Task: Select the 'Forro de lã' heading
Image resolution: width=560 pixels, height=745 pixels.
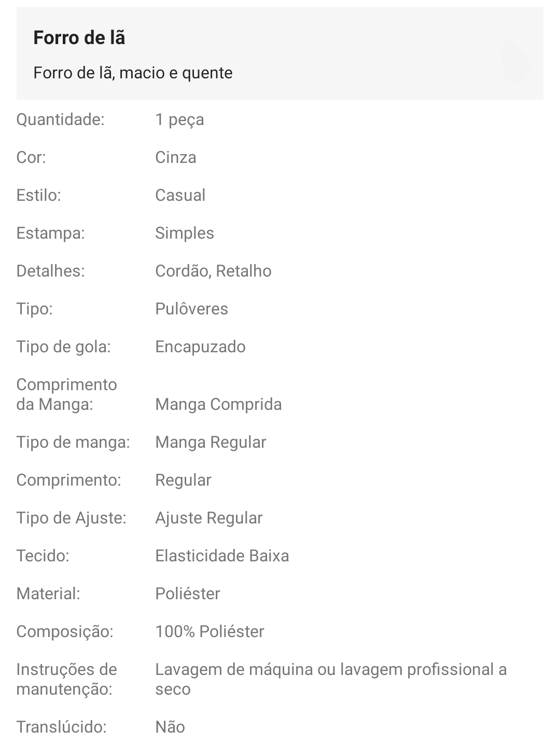Action: click(x=79, y=38)
